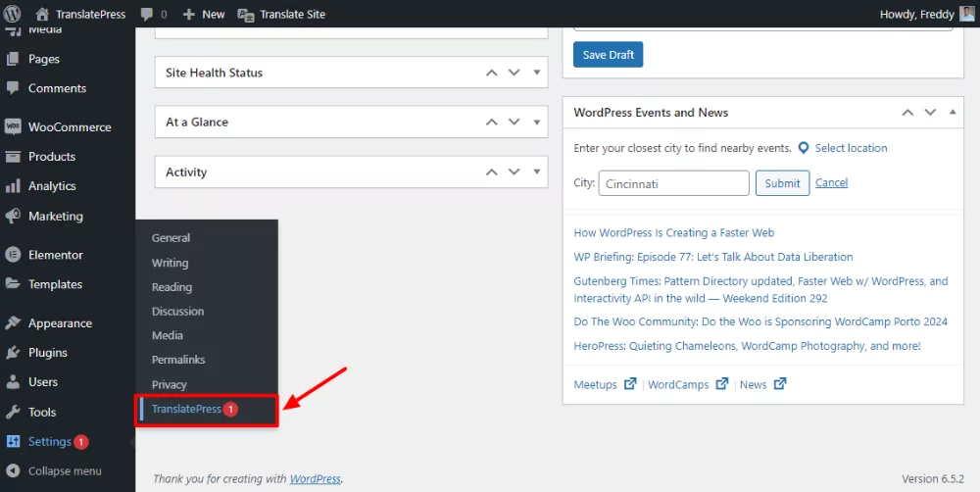Screen dimensions: 980x492
Task: Click Freddy's avatar thumbnail
Action: (967, 14)
